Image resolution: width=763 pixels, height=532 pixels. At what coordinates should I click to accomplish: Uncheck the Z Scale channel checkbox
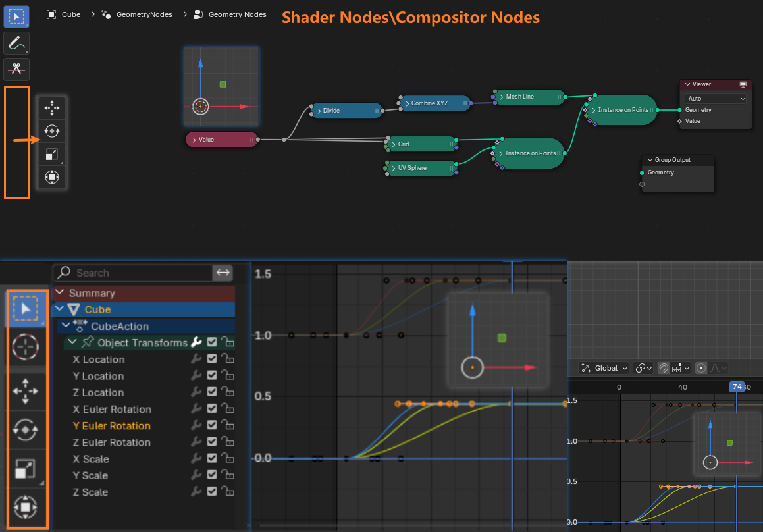coord(212,492)
